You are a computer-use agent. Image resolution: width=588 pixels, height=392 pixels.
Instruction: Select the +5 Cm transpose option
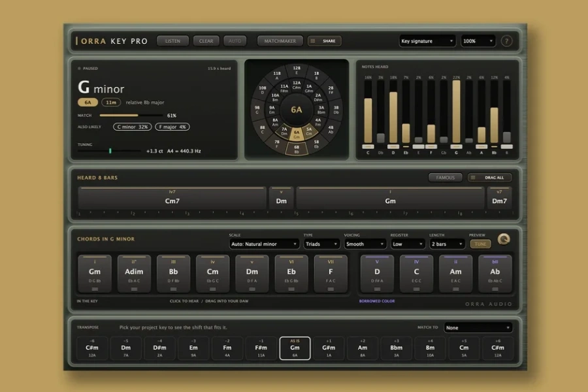point(464,348)
